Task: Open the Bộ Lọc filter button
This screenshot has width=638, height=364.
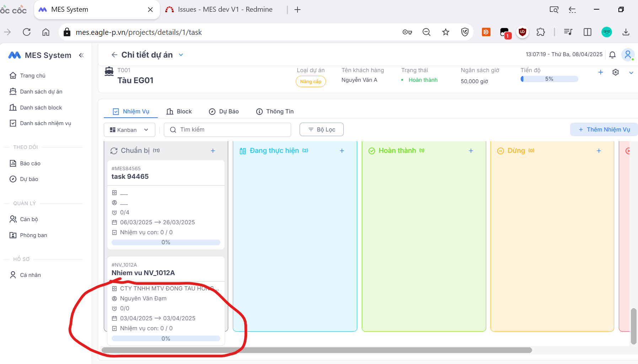Action: [321, 130]
